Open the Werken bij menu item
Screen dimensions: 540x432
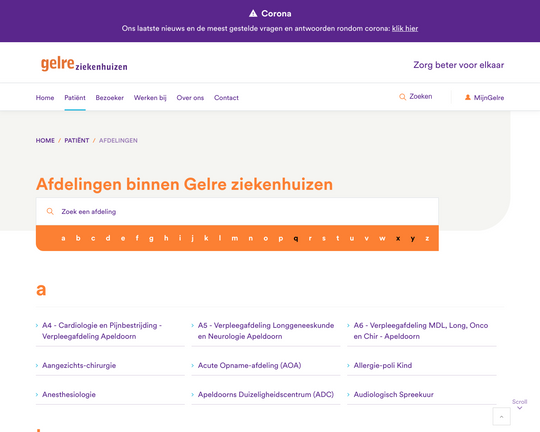tap(150, 98)
